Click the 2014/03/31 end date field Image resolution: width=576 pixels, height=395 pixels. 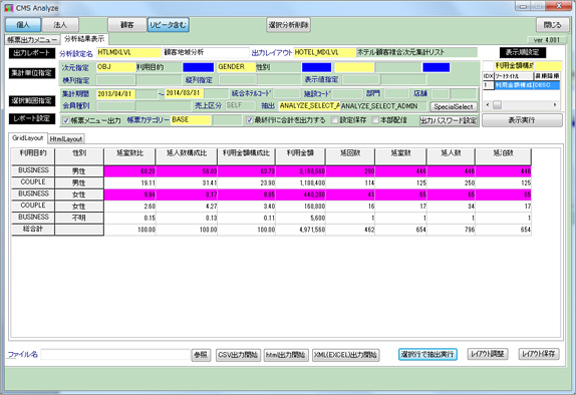(x=185, y=93)
